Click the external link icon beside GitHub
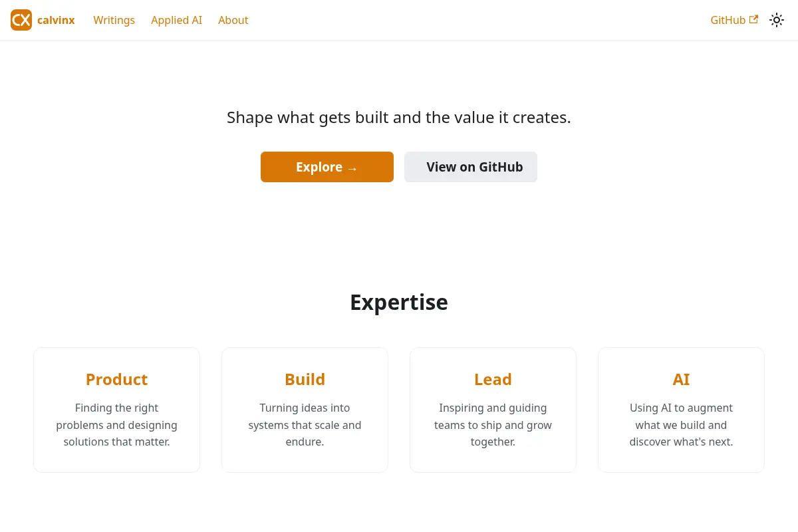 (x=753, y=19)
